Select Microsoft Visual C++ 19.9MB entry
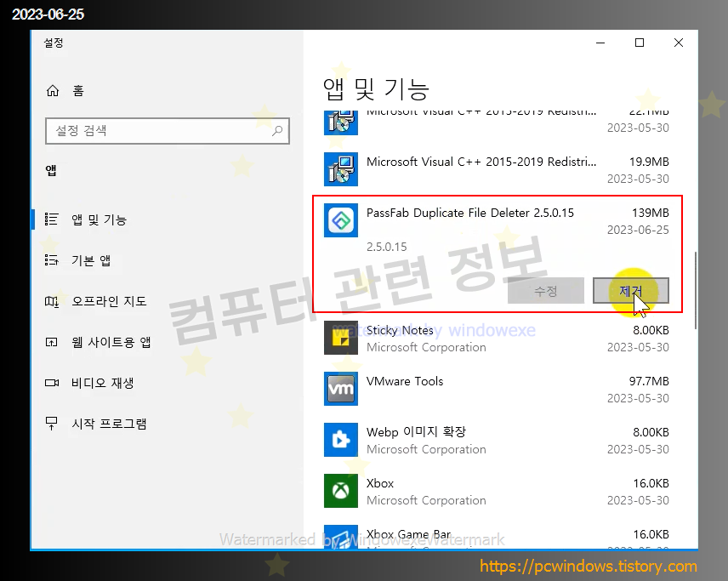 point(497,169)
